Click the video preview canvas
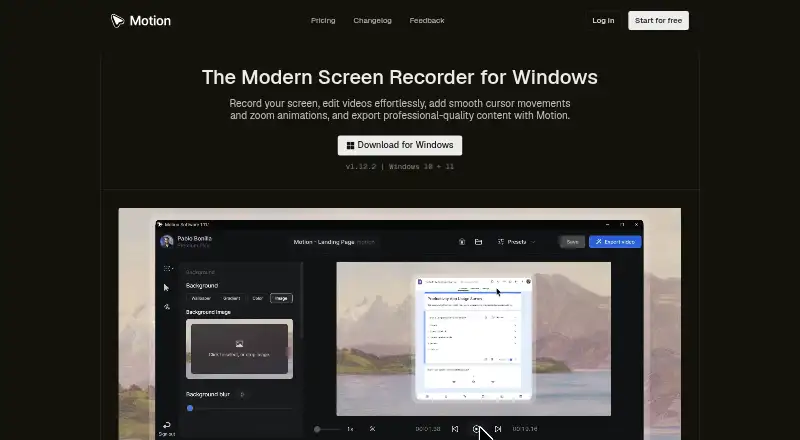 click(x=473, y=339)
